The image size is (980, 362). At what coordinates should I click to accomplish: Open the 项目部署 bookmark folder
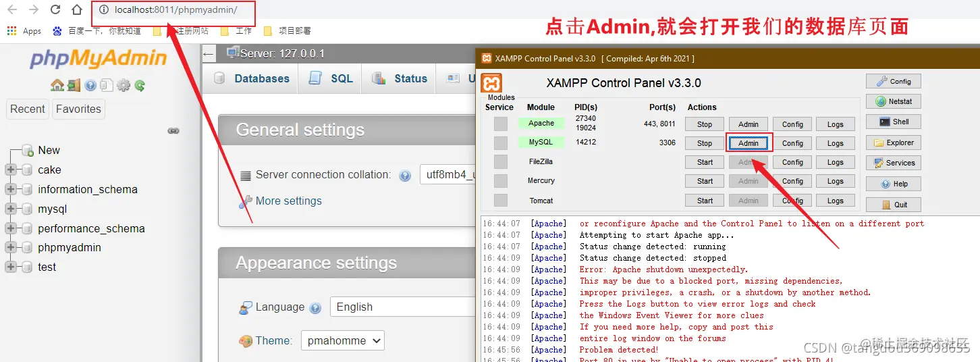click(288, 31)
